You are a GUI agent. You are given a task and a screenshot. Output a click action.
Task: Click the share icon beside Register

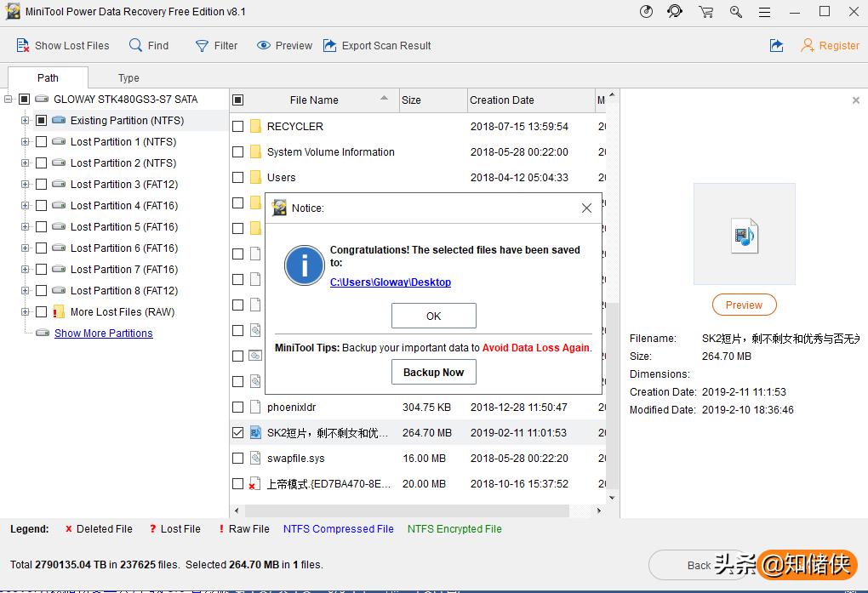coord(776,45)
